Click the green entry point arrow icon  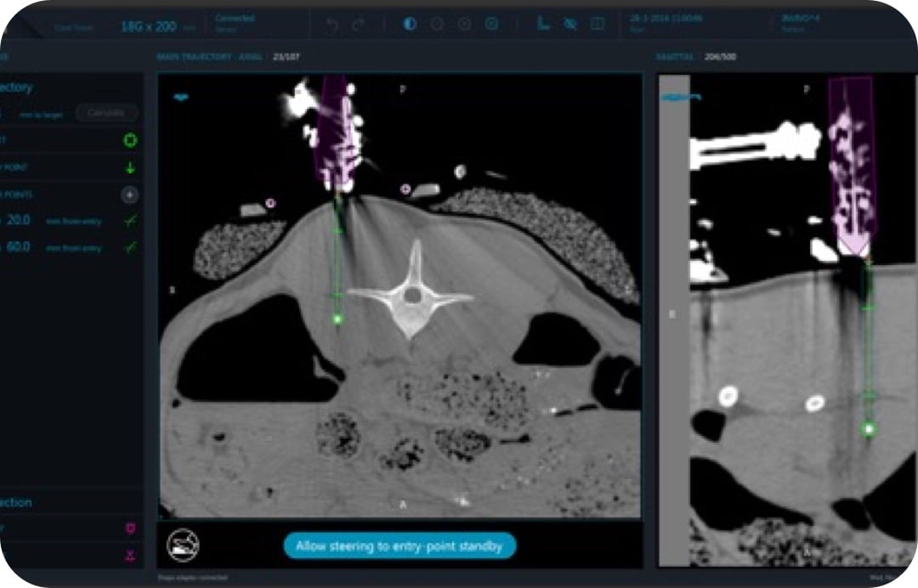coord(130,167)
